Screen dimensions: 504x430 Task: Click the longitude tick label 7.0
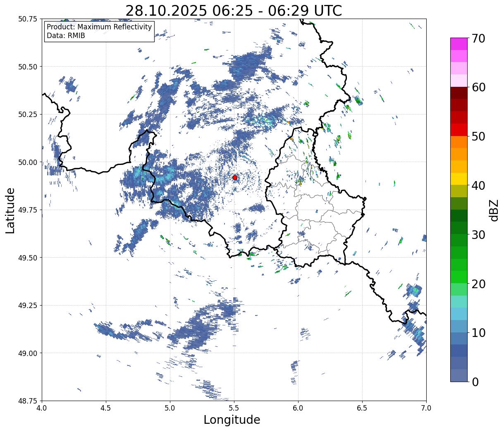click(426, 408)
